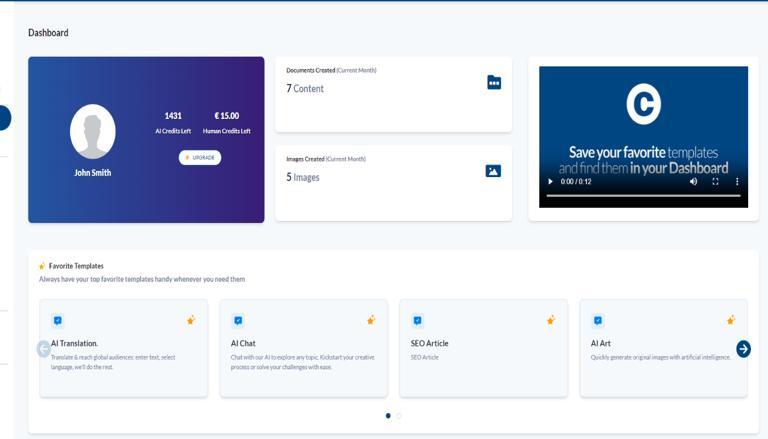This screenshot has height=439, width=768.
Task: Select the second carousel page dot
Action: coord(399,415)
